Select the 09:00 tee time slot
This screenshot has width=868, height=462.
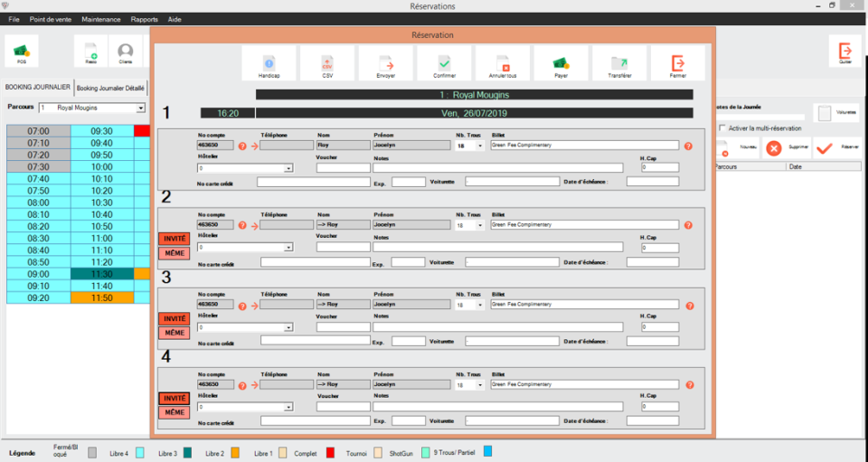pyautogui.click(x=39, y=274)
